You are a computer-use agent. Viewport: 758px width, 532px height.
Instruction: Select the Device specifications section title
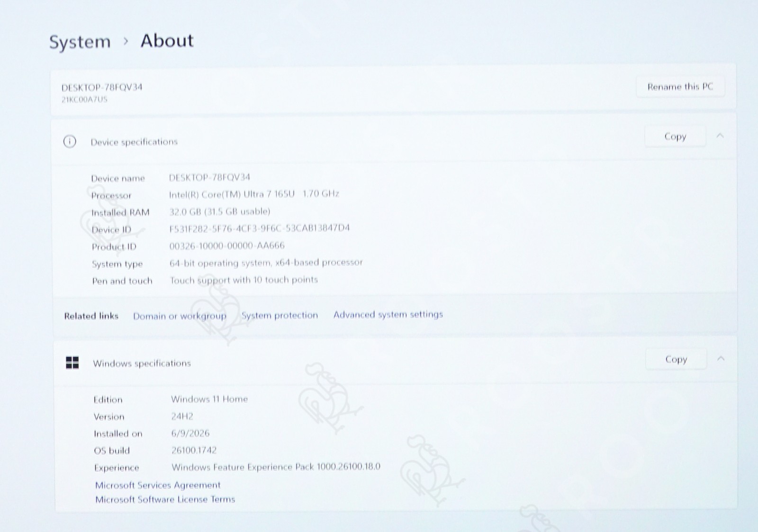(x=134, y=142)
